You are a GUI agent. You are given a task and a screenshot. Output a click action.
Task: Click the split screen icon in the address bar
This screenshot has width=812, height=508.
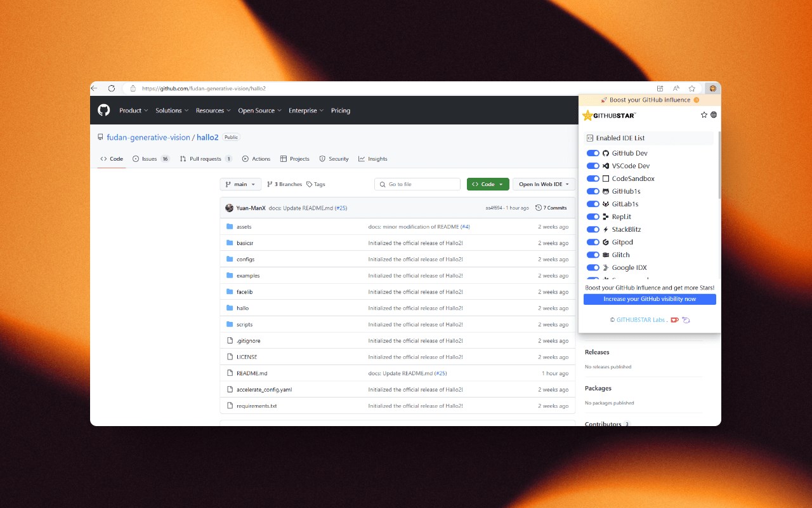tap(660, 88)
